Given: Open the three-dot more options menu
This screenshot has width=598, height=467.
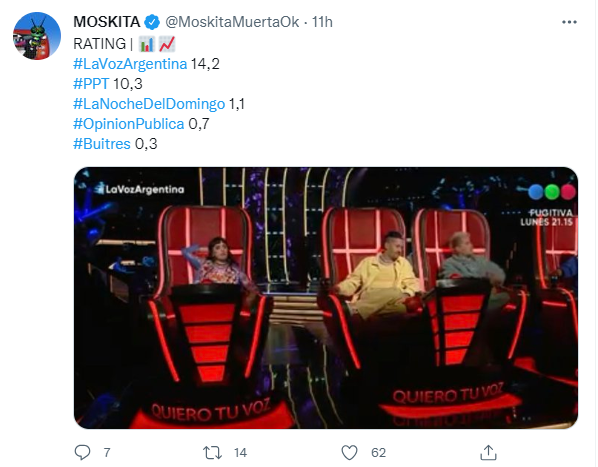Looking at the screenshot, I should pos(569,22).
